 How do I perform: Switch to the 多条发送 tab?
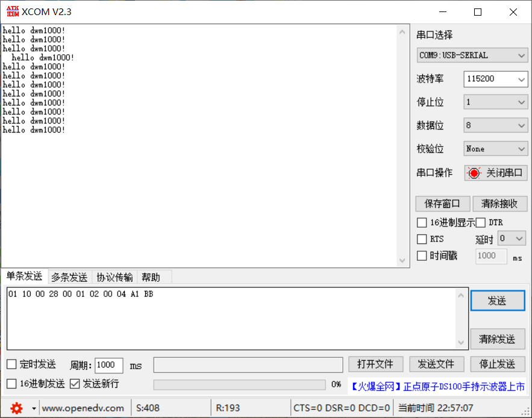tap(69, 277)
